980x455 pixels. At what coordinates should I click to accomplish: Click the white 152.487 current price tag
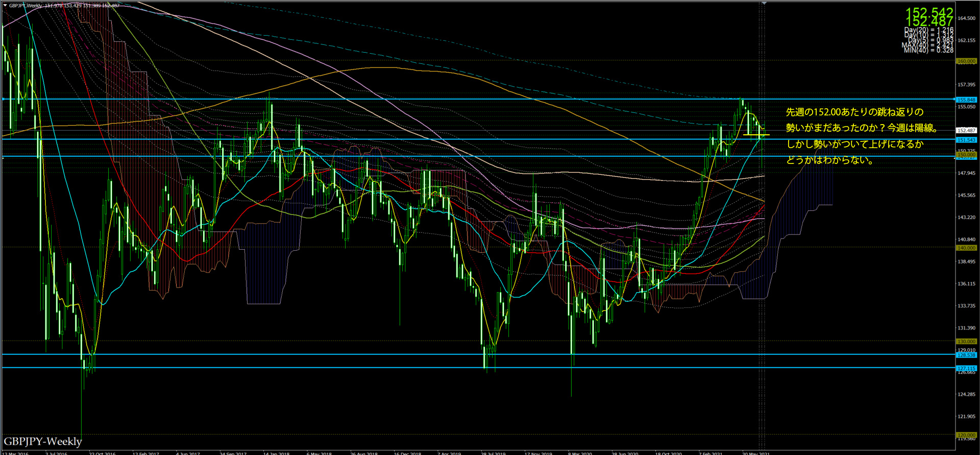click(966, 131)
